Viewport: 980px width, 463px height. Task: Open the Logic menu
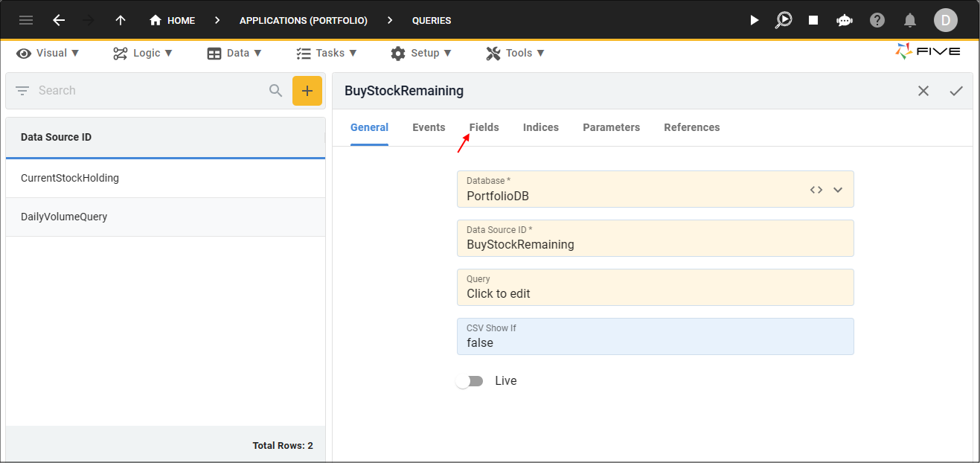[143, 53]
